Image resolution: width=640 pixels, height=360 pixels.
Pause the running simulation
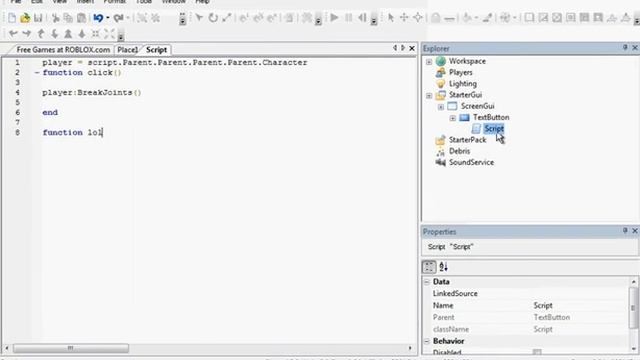point(348,18)
